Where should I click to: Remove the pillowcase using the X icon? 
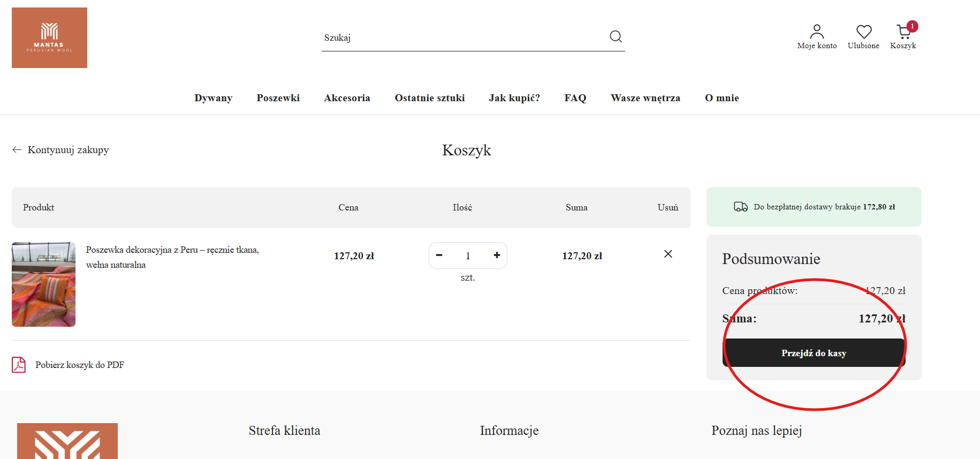(x=668, y=254)
